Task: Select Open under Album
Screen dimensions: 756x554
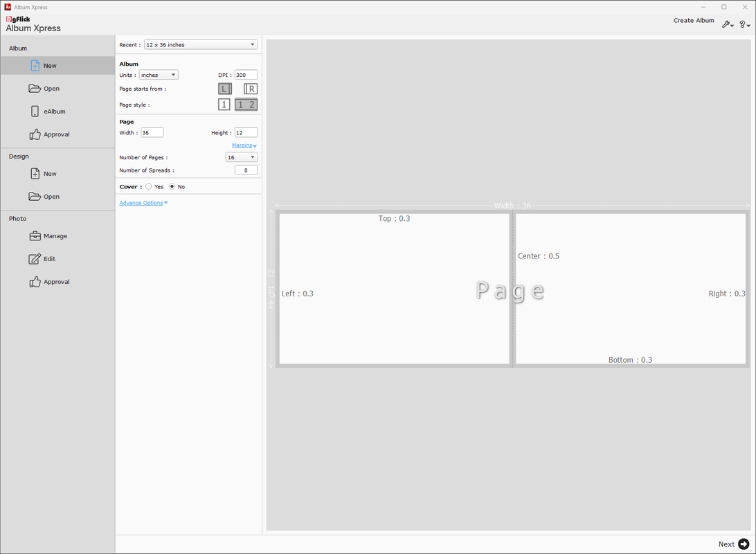Action: (58, 89)
